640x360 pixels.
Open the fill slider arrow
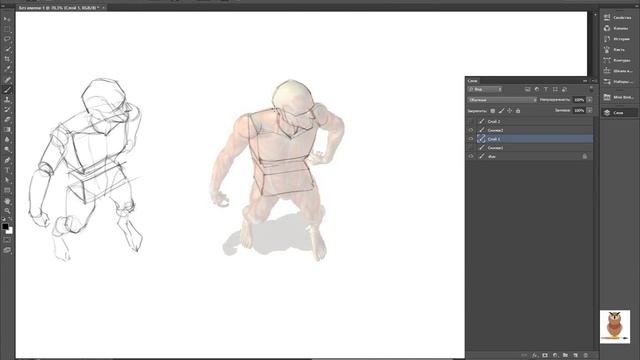[x=589, y=111]
